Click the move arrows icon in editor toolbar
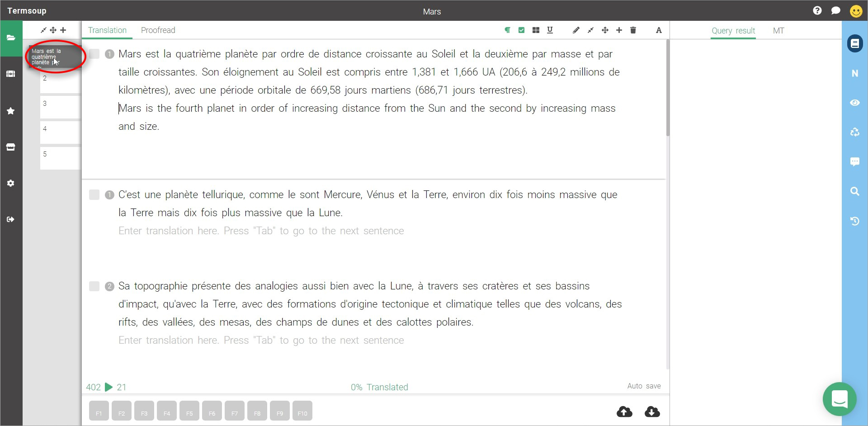 tap(605, 30)
